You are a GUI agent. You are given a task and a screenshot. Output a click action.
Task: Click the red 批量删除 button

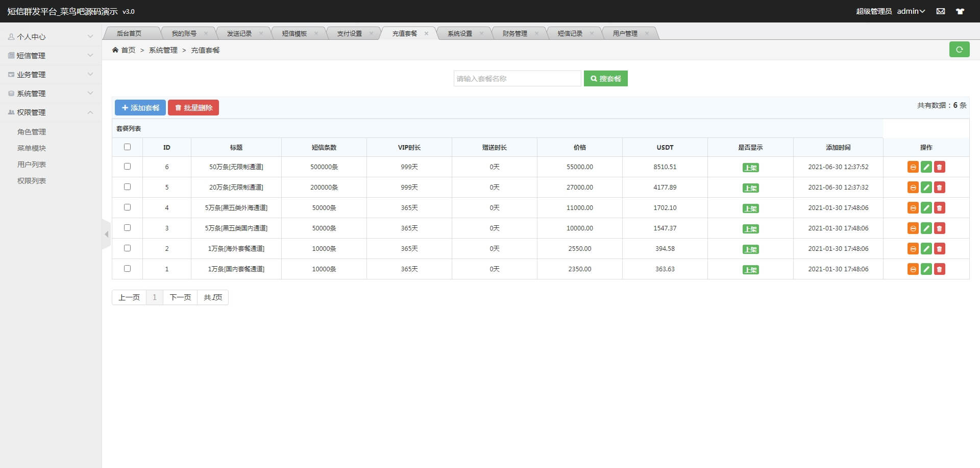coord(193,107)
